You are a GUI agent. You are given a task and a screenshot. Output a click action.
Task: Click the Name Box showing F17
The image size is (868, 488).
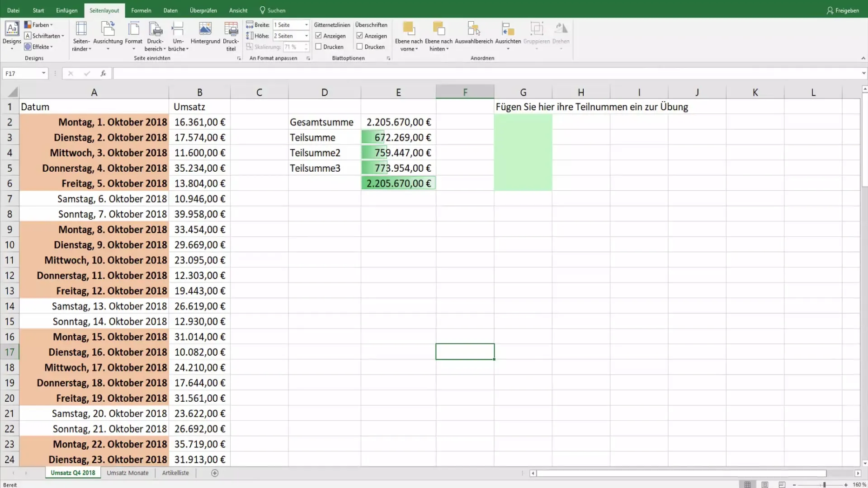[21, 73]
